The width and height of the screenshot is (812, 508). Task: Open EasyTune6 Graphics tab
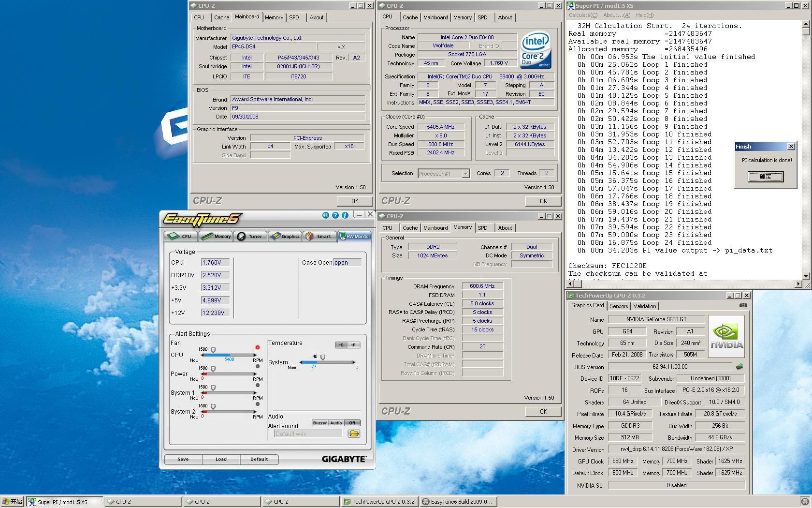285,236
